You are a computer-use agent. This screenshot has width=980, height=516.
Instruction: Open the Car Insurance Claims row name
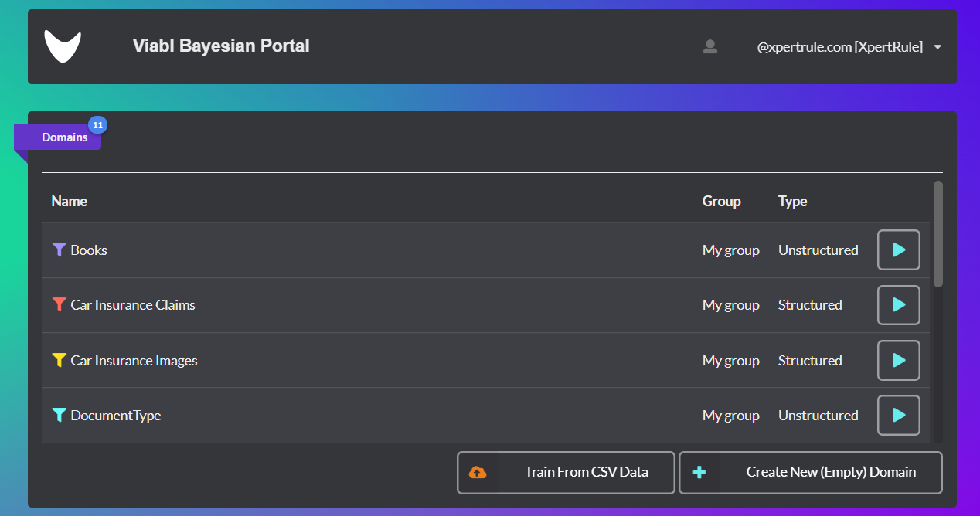pos(132,305)
